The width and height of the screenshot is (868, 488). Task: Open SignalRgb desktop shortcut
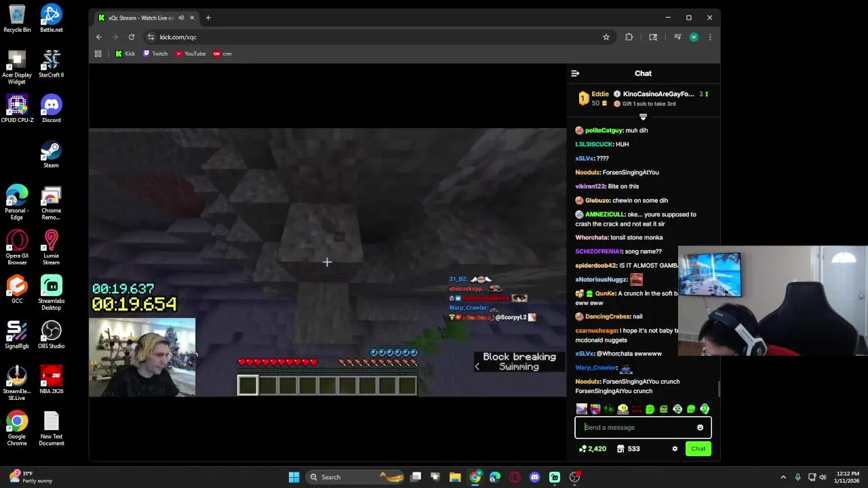(17, 335)
